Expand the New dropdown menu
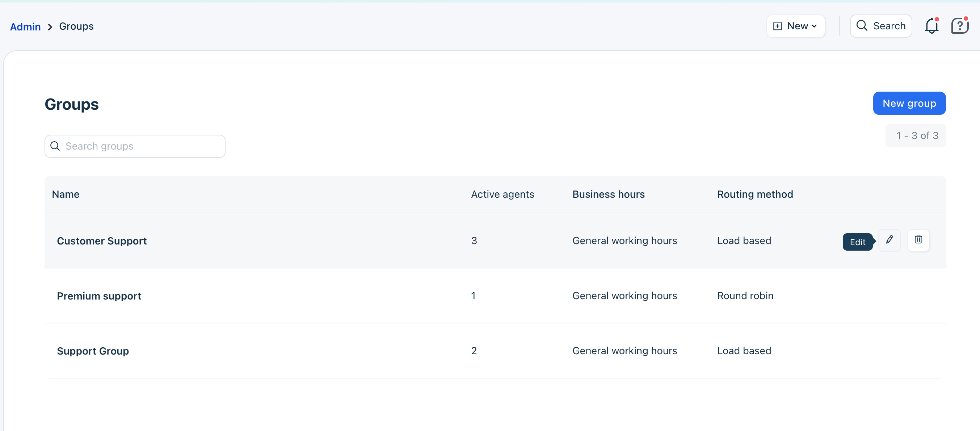Screen dimensions: 980x431 tap(814, 26)
